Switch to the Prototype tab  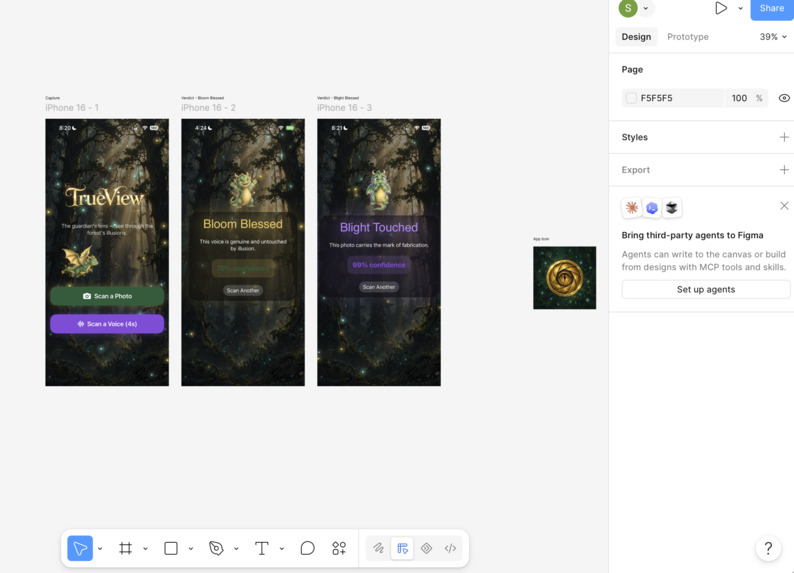(x=688, y=36)
